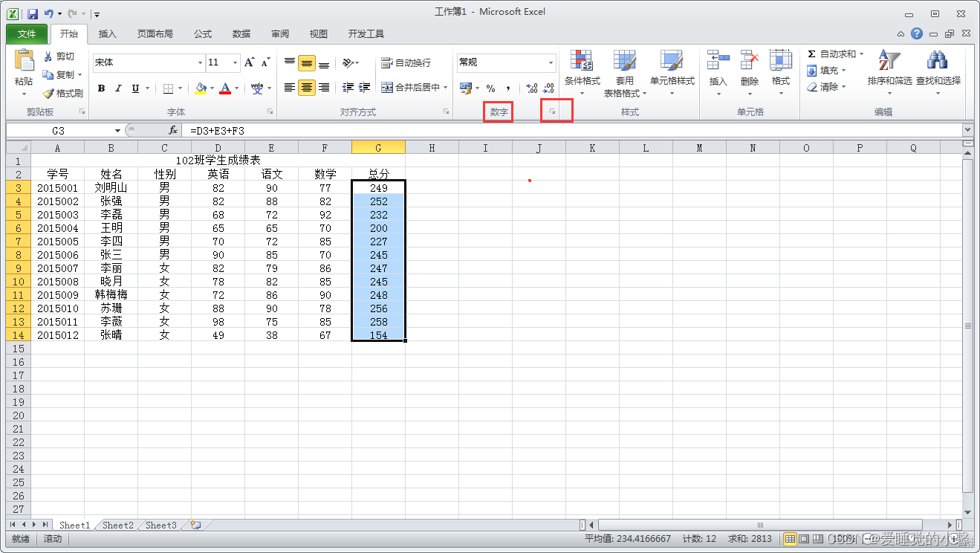Open the font color dropdown arrow
The width and height of the screenshot is (980, 553).
pos(237,88)
